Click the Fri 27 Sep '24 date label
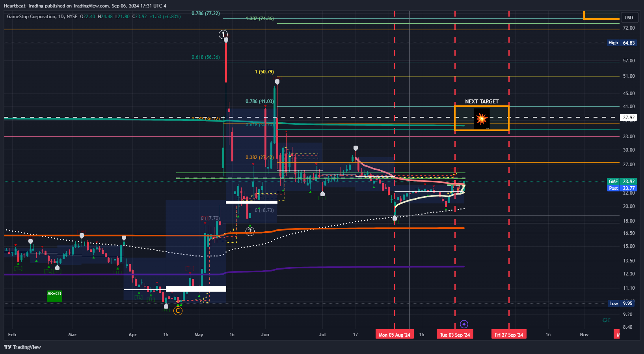The width and height of the screenshot is (644, 354). point(509,335)
